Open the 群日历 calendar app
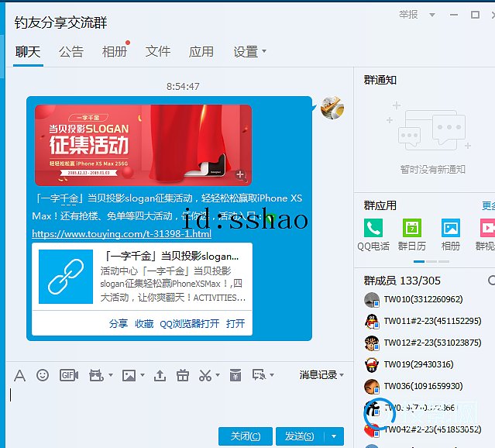The image size is (495, 448). click(x=411, y=228)
